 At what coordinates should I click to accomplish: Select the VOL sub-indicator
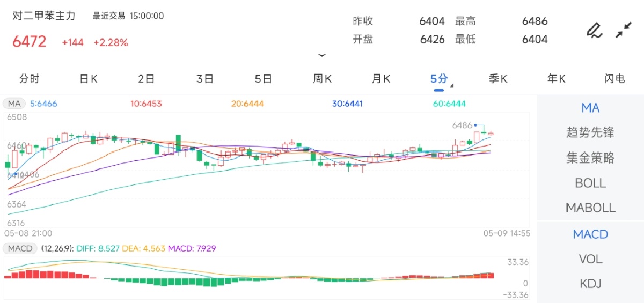point(590,259)
